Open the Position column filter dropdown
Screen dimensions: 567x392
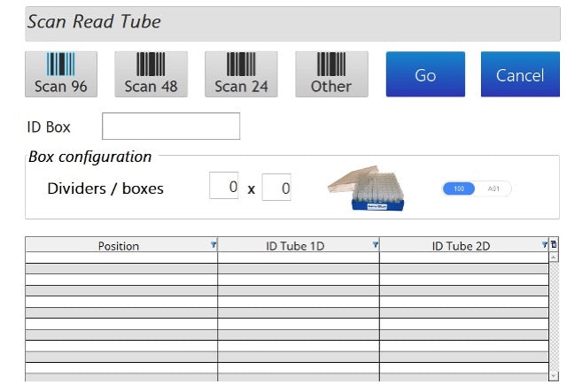click(214, 244)
